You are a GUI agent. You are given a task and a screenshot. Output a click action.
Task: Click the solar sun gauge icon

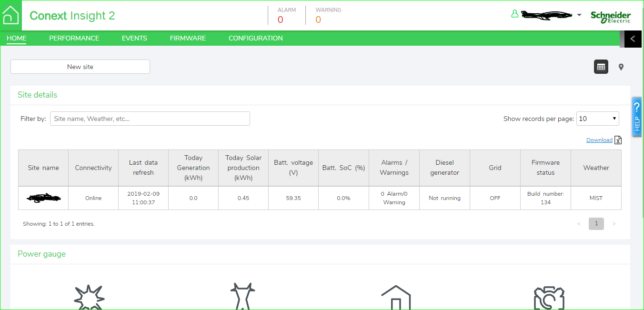click(x=89, y=297)
